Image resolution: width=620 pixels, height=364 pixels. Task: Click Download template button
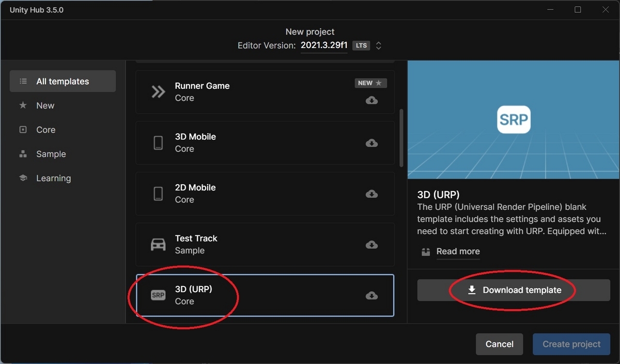[514, 290]
